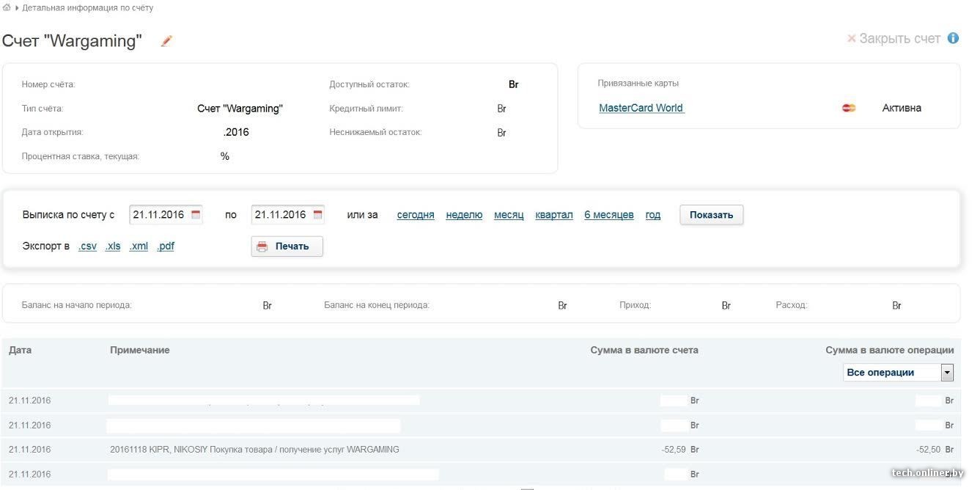Export the statement as .xls

pyautogui.click(x=113, y=246)
